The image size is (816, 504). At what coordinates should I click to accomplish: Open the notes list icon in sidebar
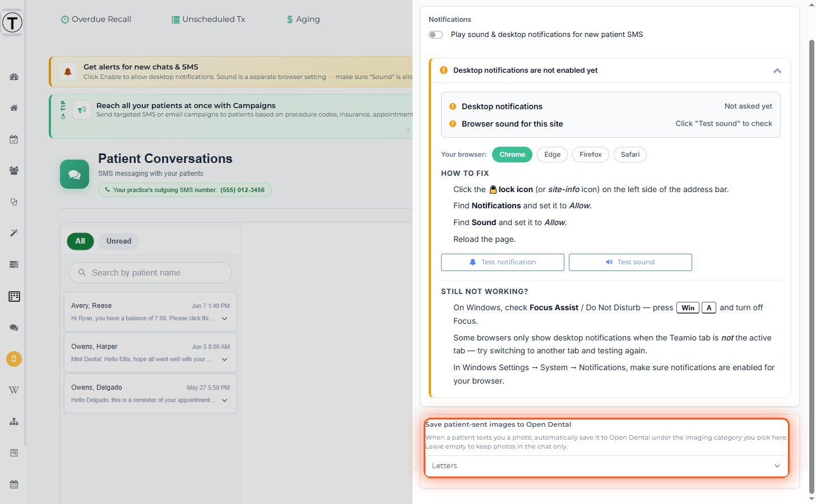[x=14, y=452]
